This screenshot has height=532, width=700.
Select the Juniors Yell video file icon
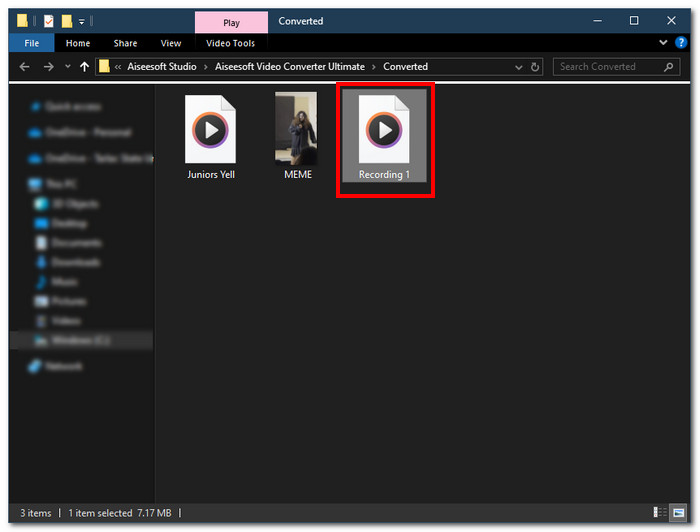click(210, 129)
